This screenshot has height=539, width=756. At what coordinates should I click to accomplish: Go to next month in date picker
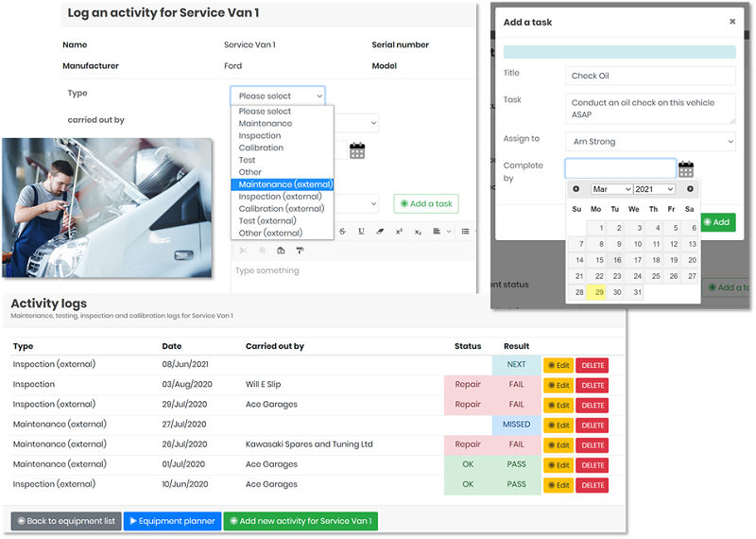(690, 189)
